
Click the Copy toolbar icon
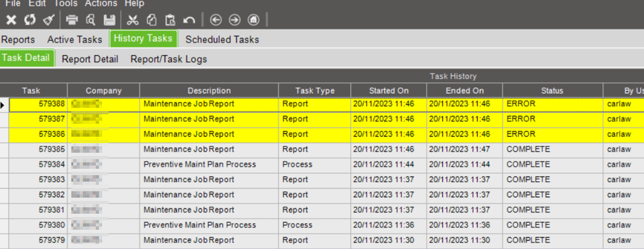click(x=152, y=20)
